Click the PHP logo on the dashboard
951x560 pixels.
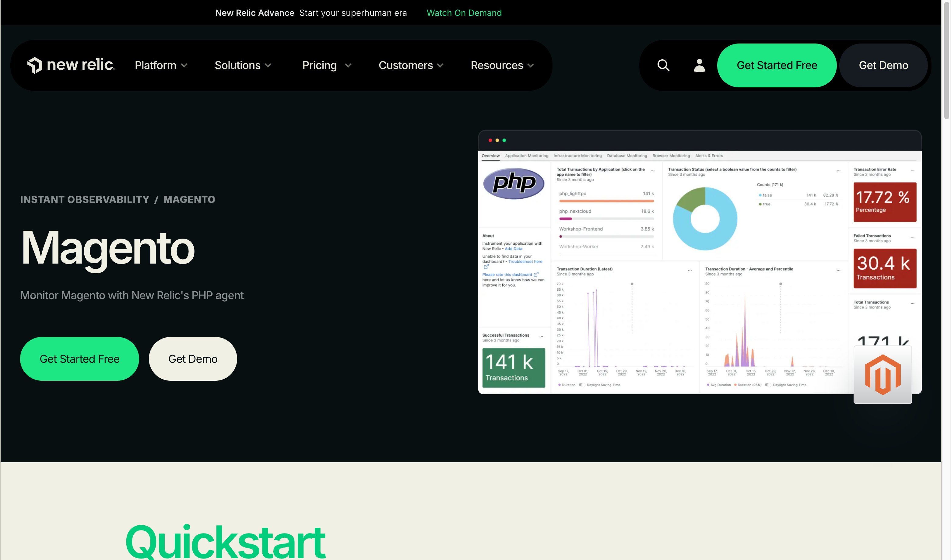[514, 184]
